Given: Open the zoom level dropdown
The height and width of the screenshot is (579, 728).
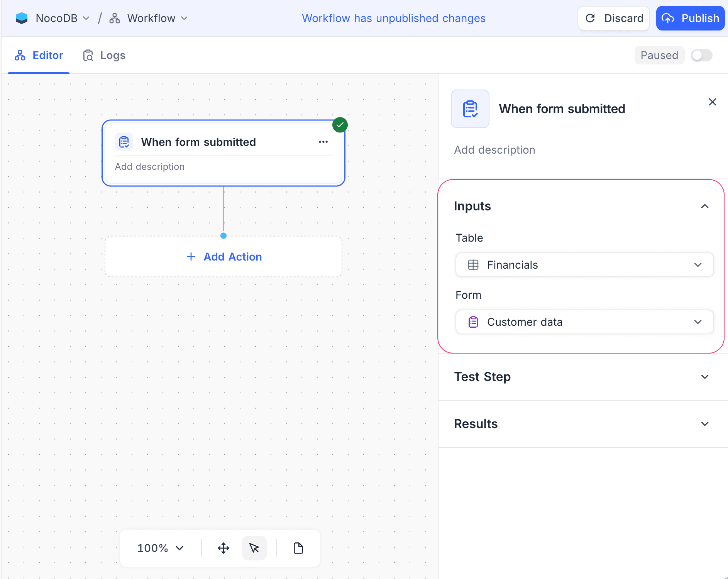Looking at the screenshot, I should (159, 548).
